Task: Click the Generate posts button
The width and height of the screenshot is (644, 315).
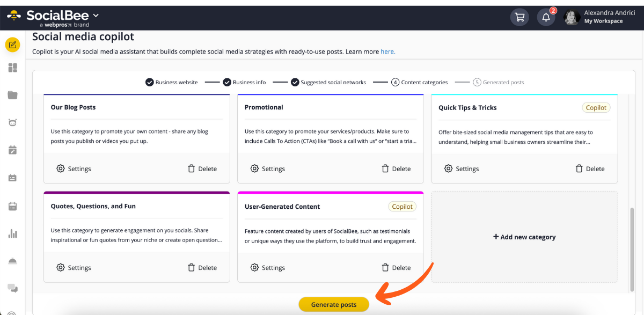Action: click(x=333, y=304)
